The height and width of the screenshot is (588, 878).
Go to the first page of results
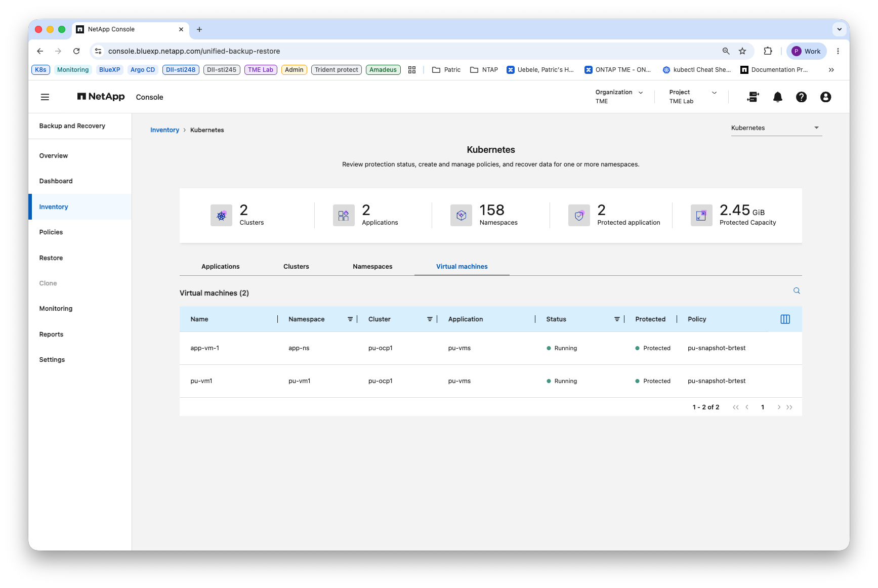(736, 407)
